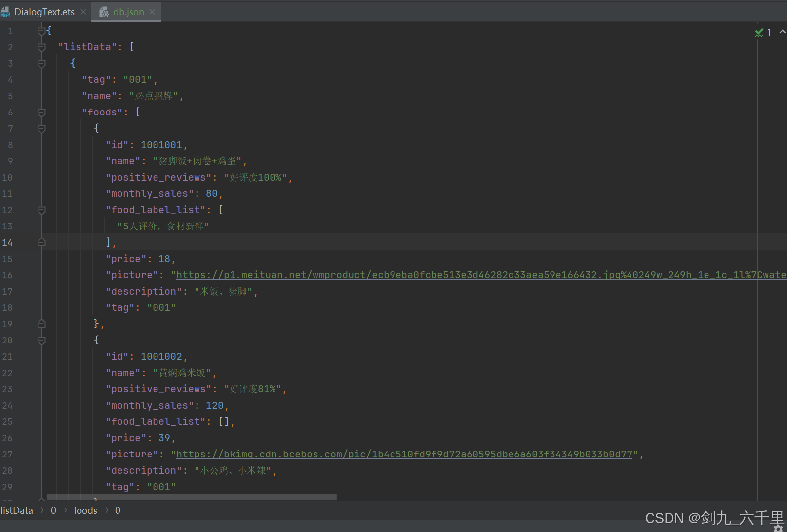Click the ETS file icon on DialogText.ets tab

coord(5,12)
